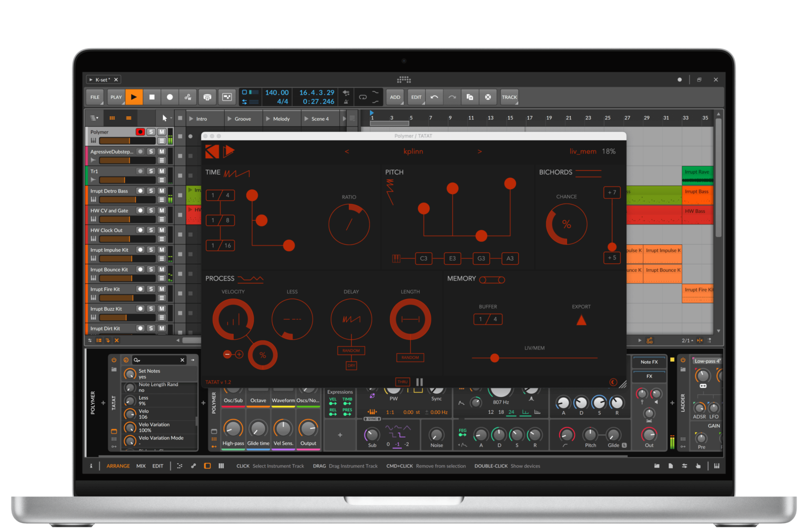This screenshot has width=808, height=532.
Task: Click the G3 pitch note box
Action: (481, 258)
